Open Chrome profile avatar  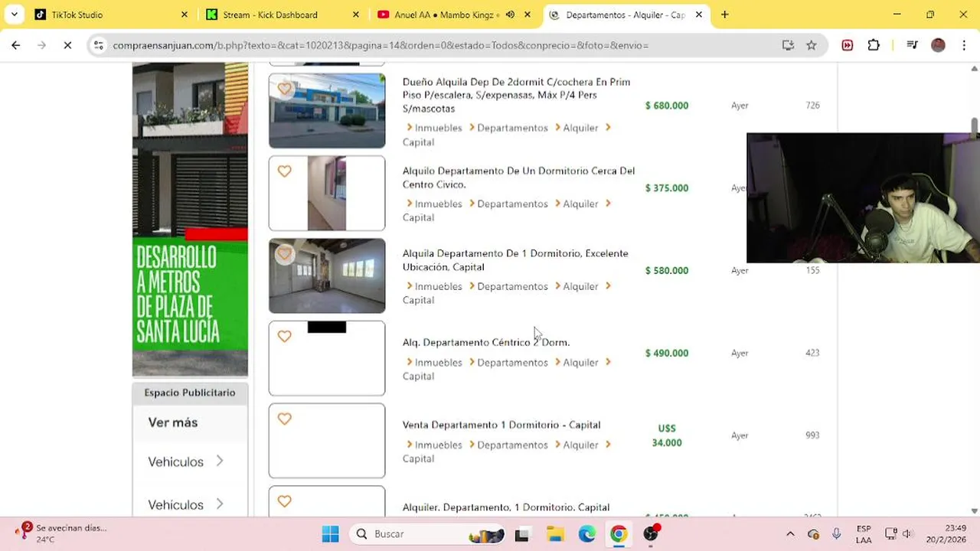pos(938,45)
